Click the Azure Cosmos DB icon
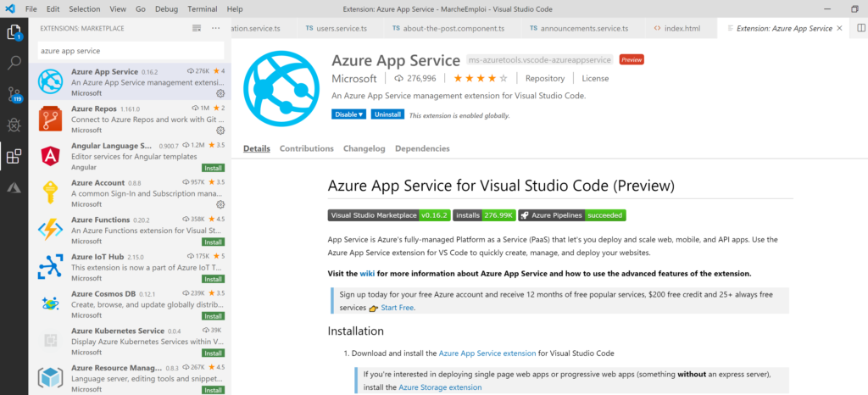Viewport: 868px width, 395px height. click(x=50, y=303)
